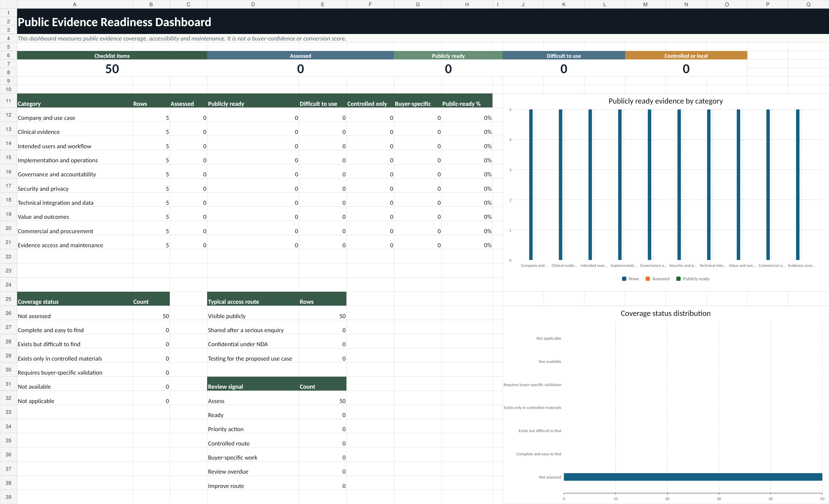The height and width of the screenshot is (504, 829).
Task: Select the Implementation and operations cell
Action: pyautogui.click(x=75, y=157)
